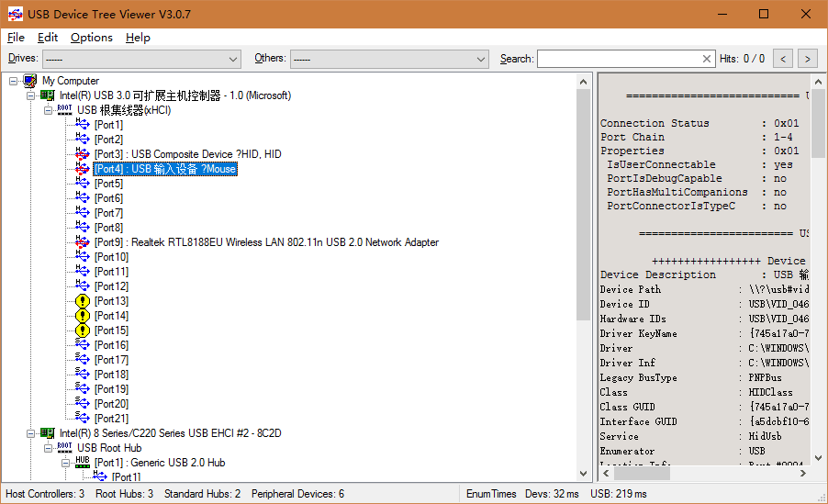Click the details panel horizontal scrollbar thumb

coord(642,474)
